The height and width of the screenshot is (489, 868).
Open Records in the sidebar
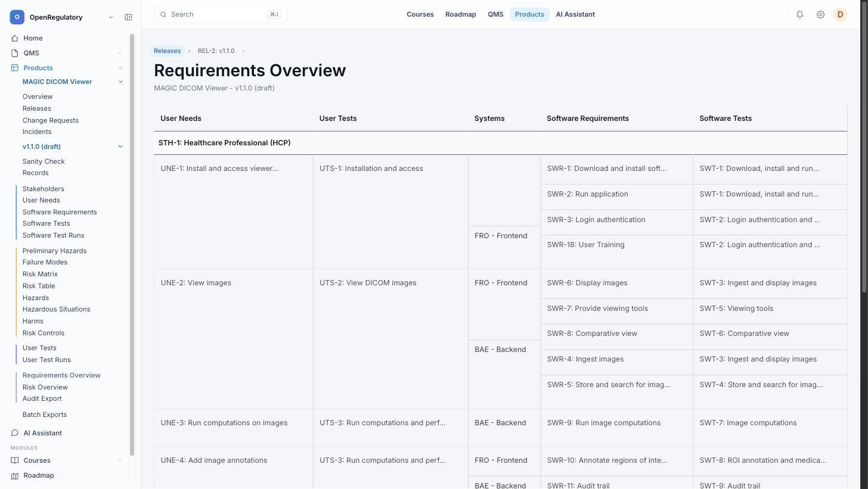click(x=36, y=173)
